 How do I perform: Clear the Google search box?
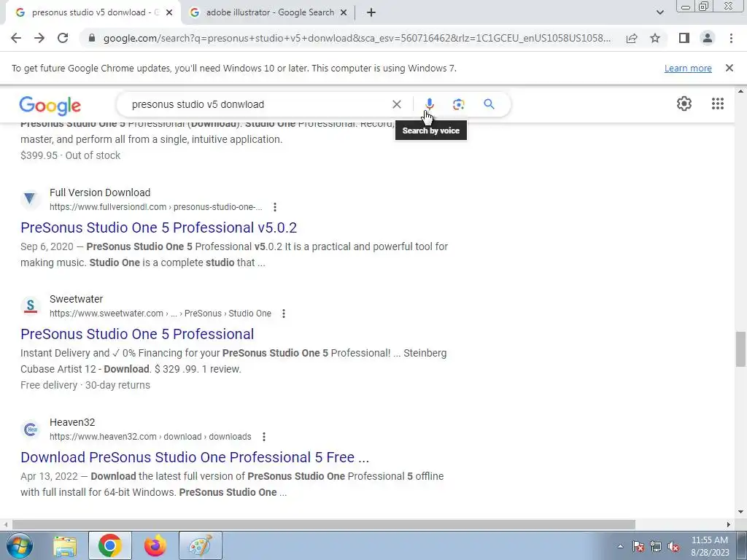(396, 104)
